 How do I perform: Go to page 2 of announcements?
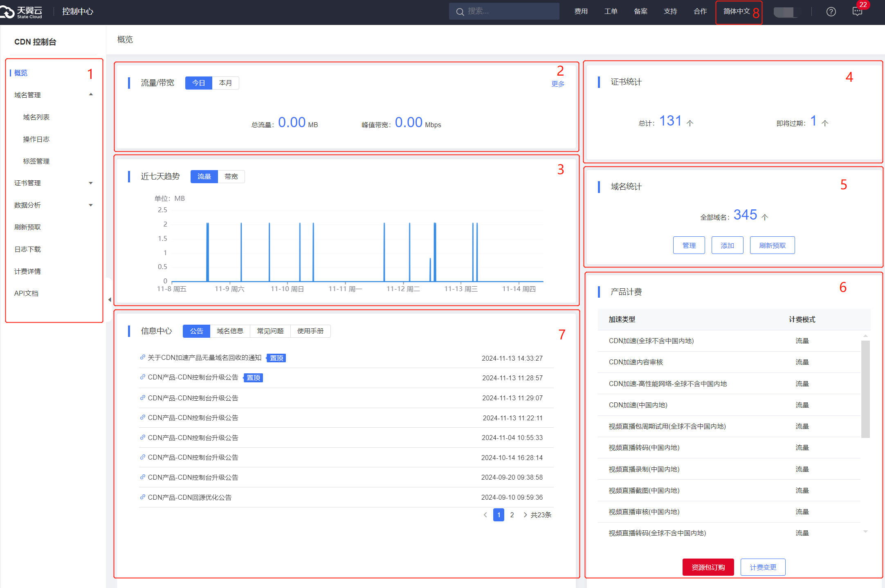pyautogui.click(x=512, y=515)
